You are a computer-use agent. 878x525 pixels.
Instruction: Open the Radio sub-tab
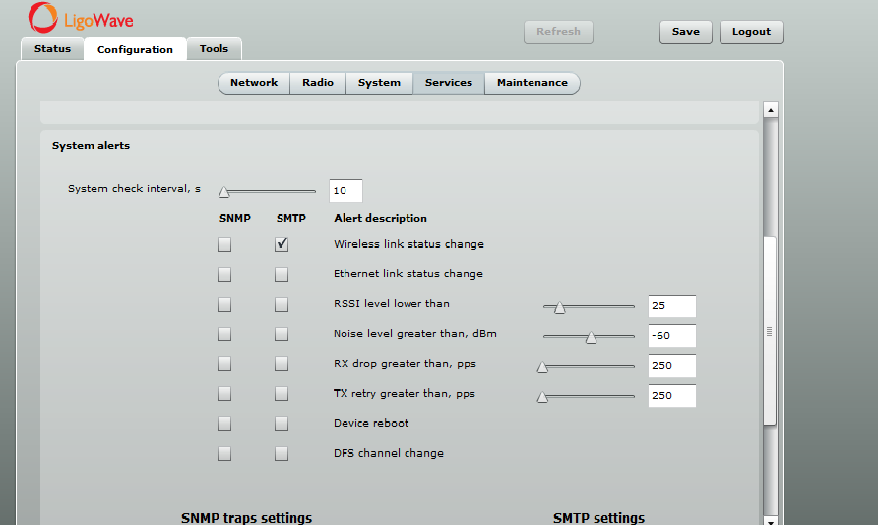coord(317,83)
